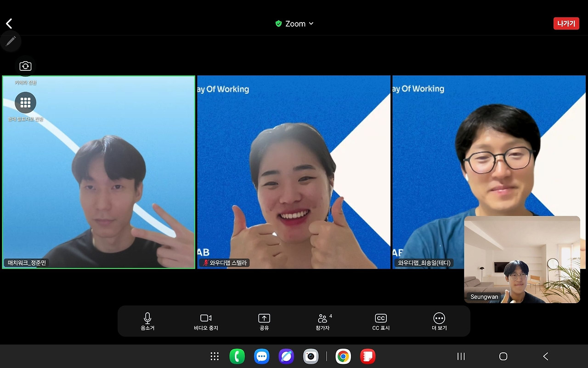
Task: Open the 참가자 participants list
Action: (x=323, y=321)
